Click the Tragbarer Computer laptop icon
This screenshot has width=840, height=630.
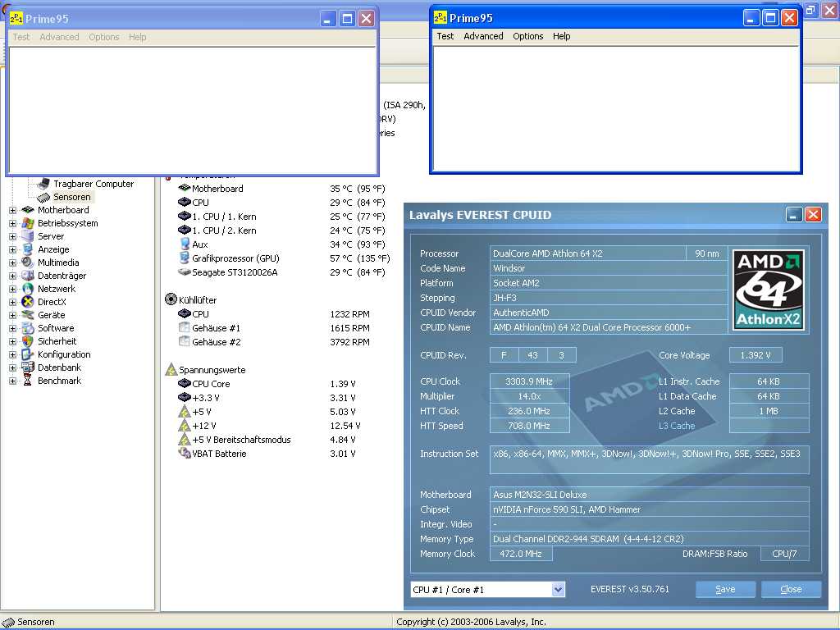click(43, 184)
